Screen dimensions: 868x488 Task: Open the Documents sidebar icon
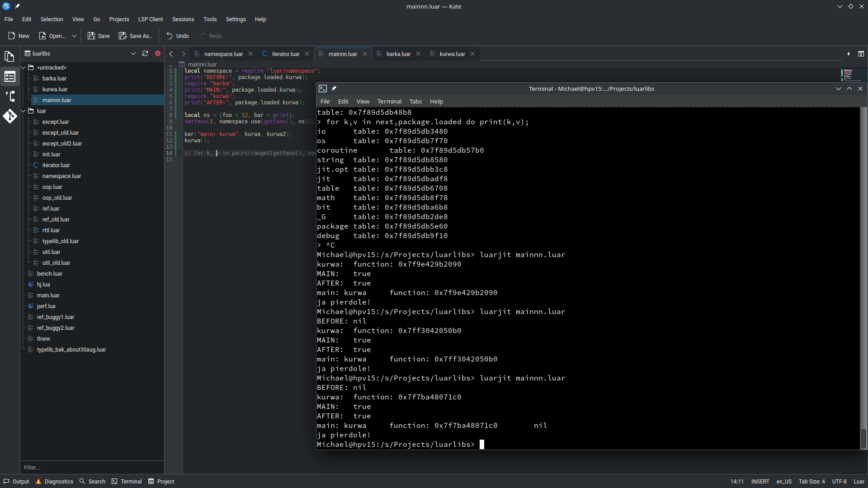click(9, 56)
